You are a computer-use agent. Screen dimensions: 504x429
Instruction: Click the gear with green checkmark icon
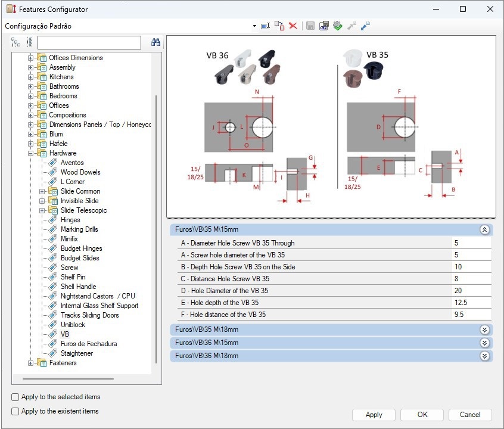tap(338, 26)
